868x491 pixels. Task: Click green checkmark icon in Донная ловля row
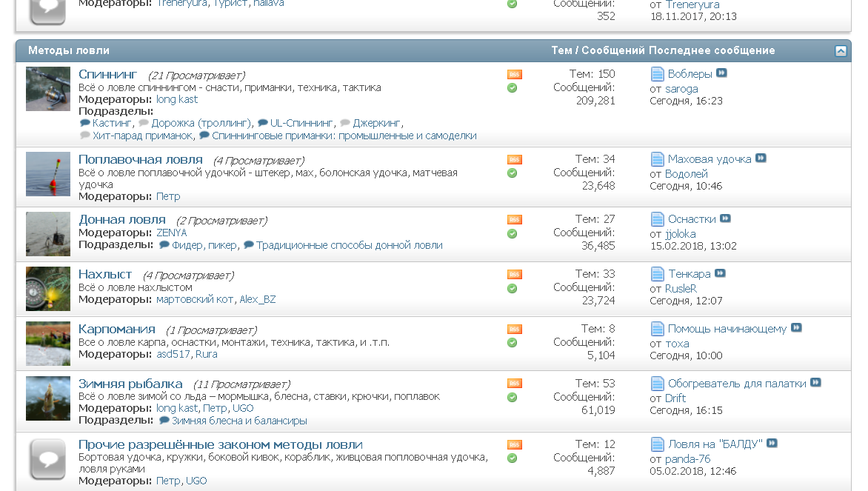512,233
